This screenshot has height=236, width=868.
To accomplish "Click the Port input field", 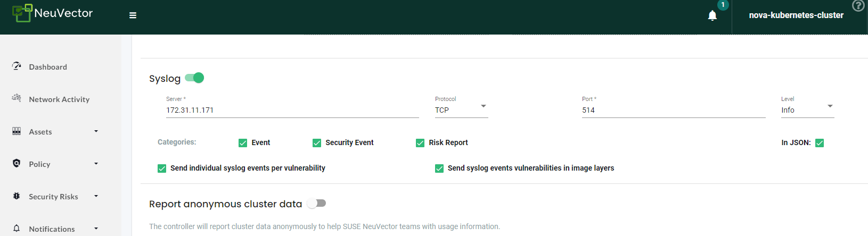I will (674, 110).
